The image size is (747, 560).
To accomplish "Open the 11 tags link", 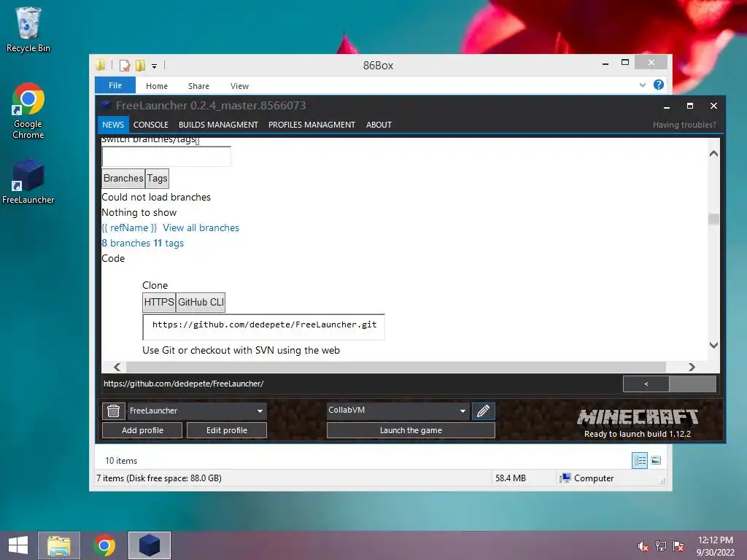I will 169,243.
